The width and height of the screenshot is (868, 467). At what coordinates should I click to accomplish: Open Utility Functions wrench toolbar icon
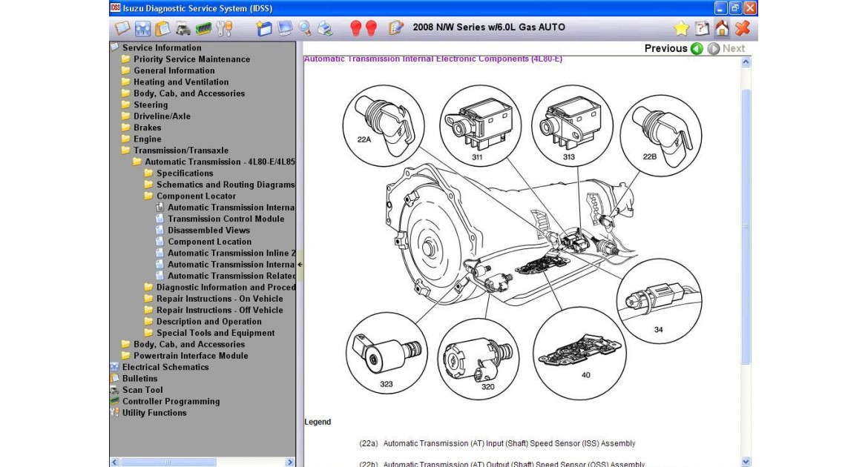pos(224,27)
